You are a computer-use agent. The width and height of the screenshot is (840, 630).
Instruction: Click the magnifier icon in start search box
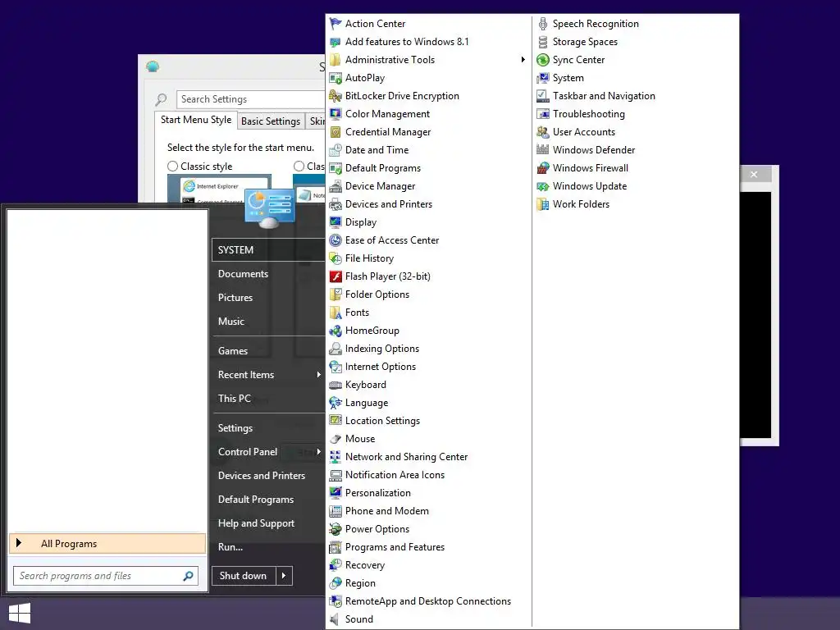tap(188, 576)
